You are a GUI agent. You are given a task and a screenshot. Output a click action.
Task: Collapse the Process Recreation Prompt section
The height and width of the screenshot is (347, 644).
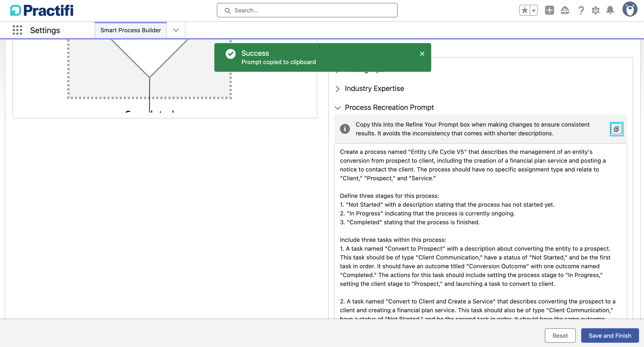click(389, 108)
